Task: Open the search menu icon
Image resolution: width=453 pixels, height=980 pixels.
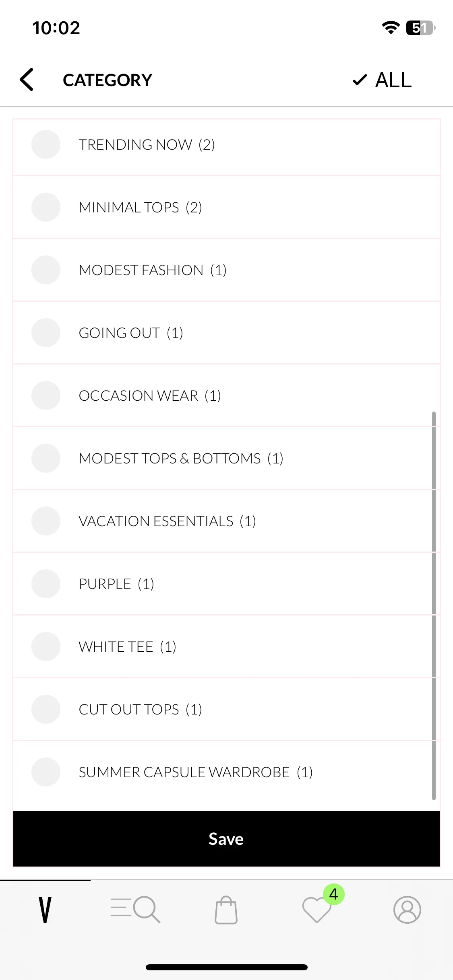Action: (136, 910)
